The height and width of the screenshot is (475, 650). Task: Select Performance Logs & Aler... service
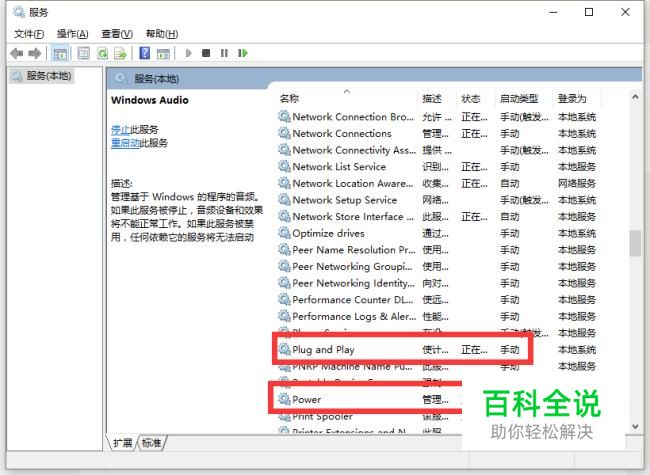pos(437,316)
